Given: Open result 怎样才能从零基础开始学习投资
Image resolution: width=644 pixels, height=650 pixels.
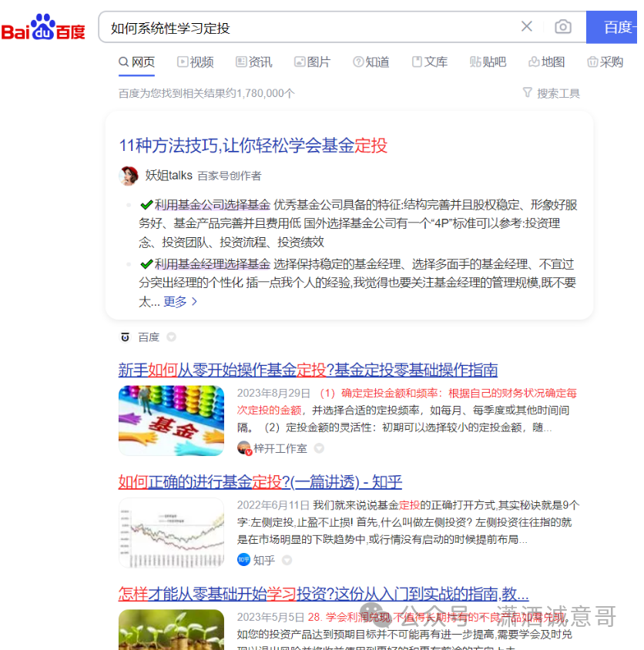Looking at the screenshot, I should tap(324, 594).
